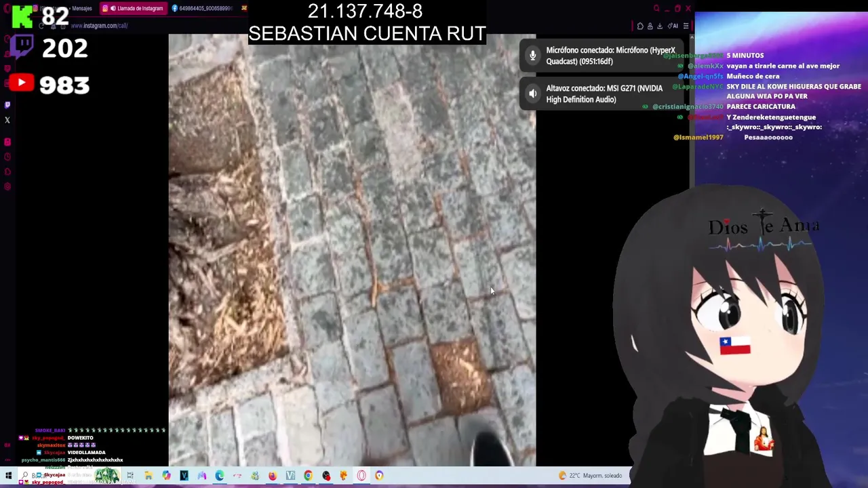Click the X sidebar icon
868x488 pixels.
tap(7, 120)
